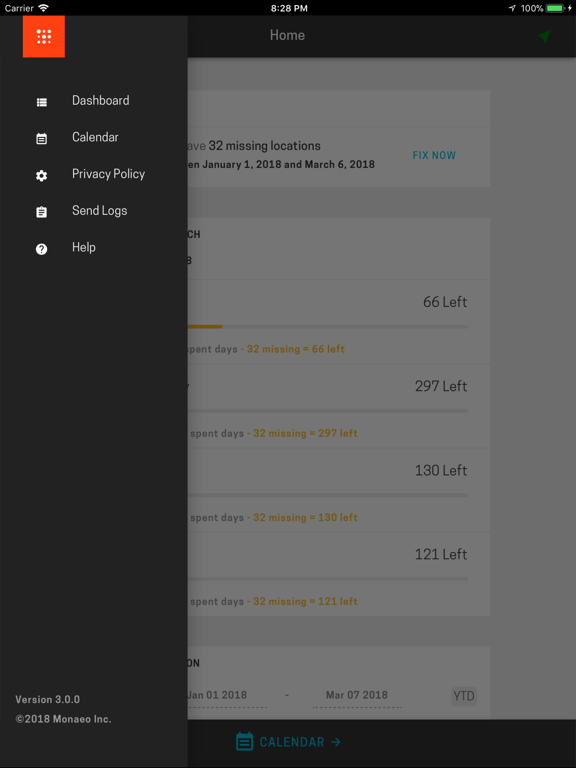This screenshot has width=576, height=768.
Task: Tap '32 missing = 297 left' text
Action: pyautogui.click(x=305, y=433)
